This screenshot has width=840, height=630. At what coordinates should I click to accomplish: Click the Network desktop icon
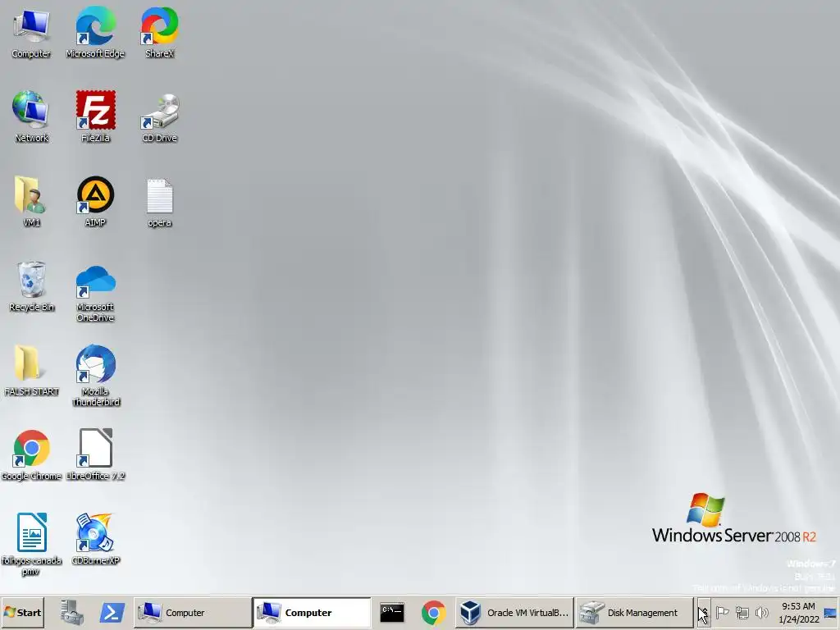coord(31,116)
